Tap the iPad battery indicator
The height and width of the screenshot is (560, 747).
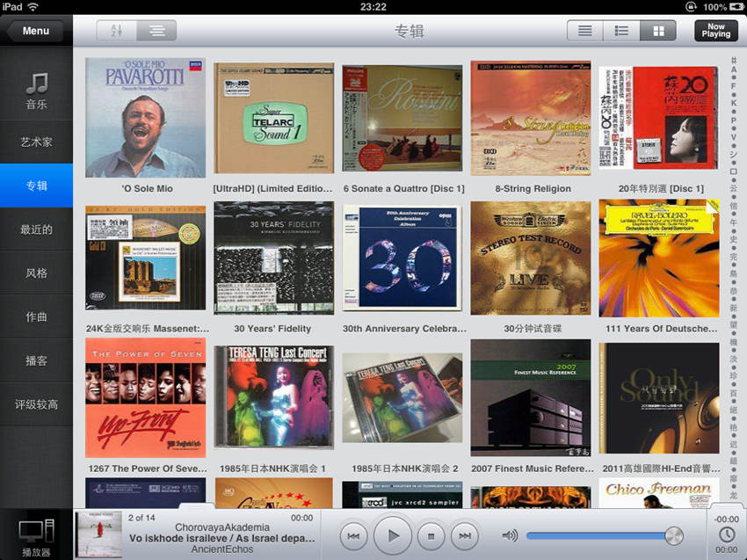click(736, 7)
